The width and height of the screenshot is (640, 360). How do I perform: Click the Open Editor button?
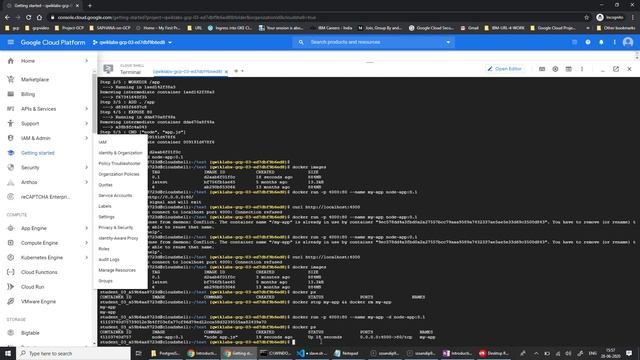504,69
